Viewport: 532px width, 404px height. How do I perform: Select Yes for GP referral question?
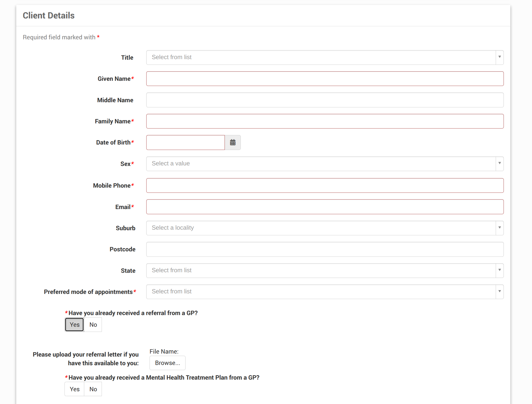(74, 325)
